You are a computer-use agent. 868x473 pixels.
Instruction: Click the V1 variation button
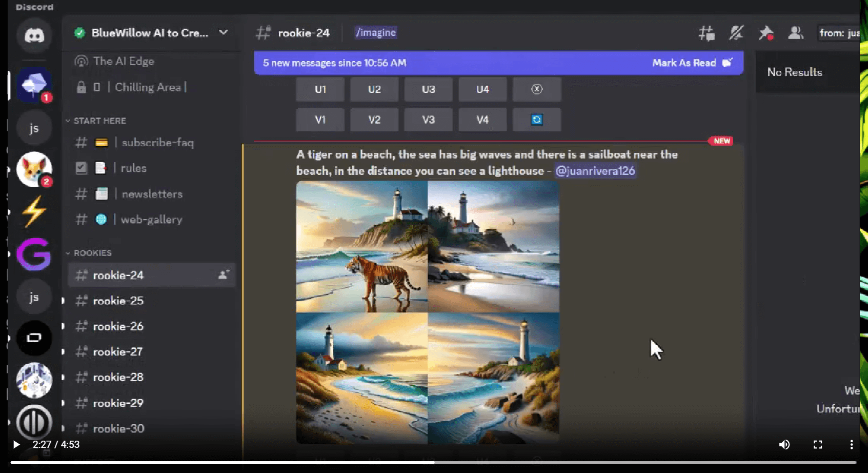point(320,120)
